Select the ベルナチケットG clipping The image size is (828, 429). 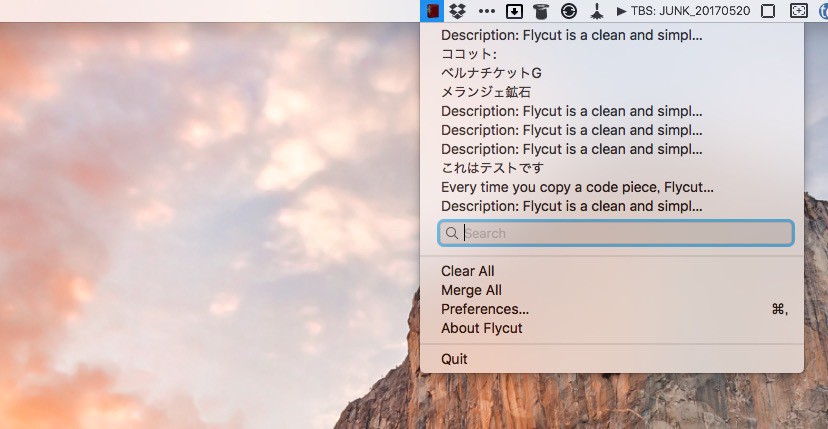coord(612,73)
